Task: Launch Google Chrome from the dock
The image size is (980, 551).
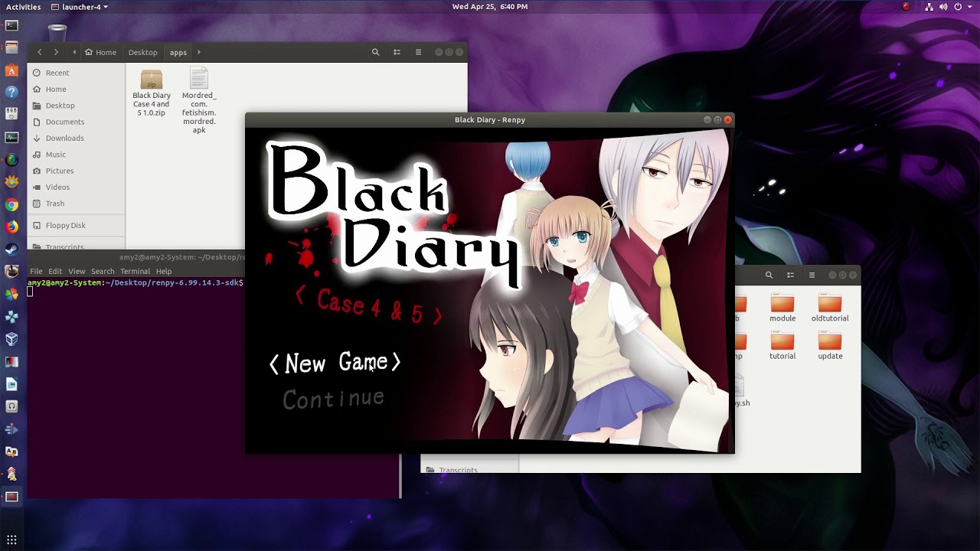Action: (x=11, y=205)
